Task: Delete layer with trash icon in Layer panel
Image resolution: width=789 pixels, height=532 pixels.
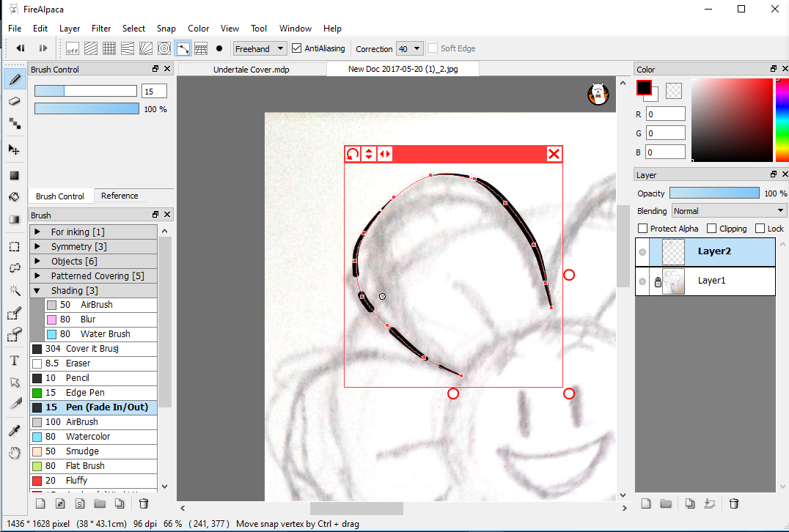Action: pos(734,503)
